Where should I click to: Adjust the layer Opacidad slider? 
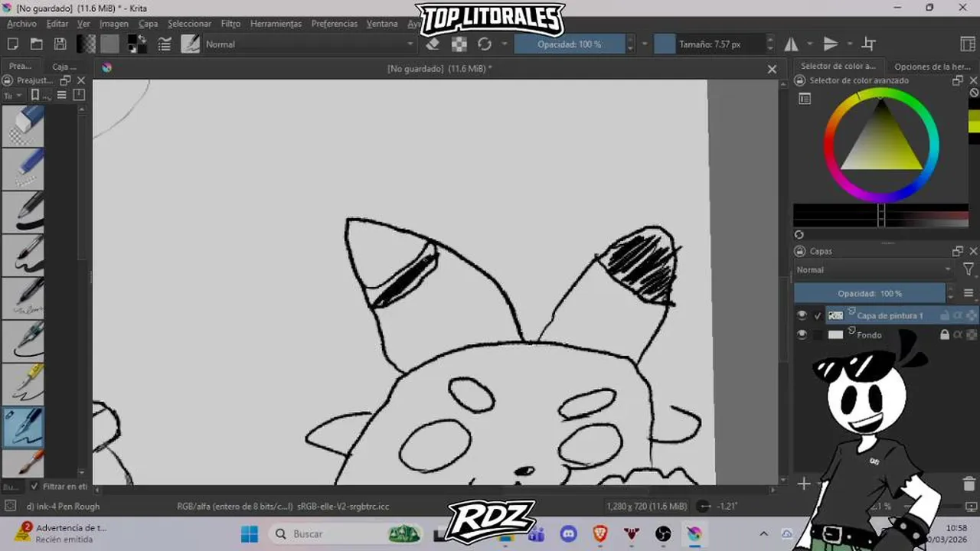(870, 293)
